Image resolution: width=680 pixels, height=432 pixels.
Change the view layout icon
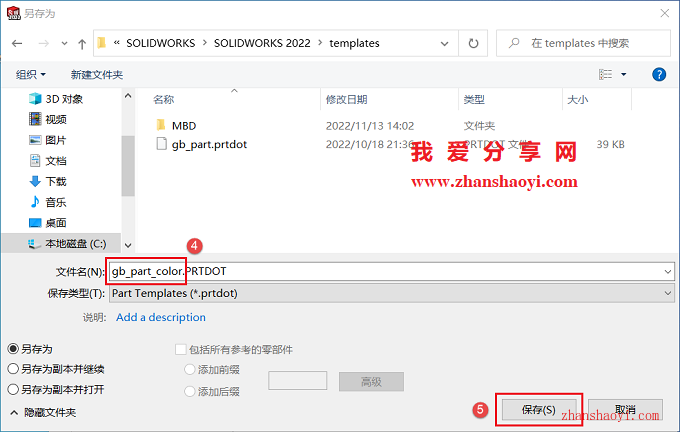[605, 75]
